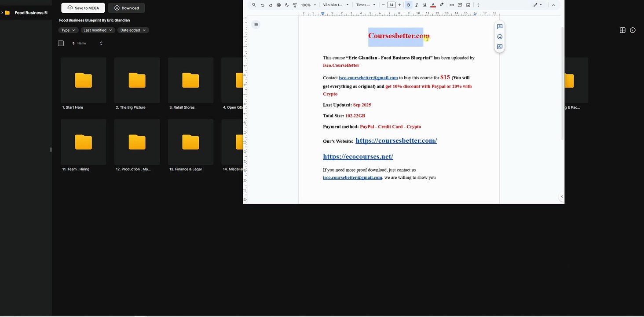This screenshot has height=317, width=644.
Task: Click the search menus magnifier icon in Docs toolbar
Action: tap(254, 5)
